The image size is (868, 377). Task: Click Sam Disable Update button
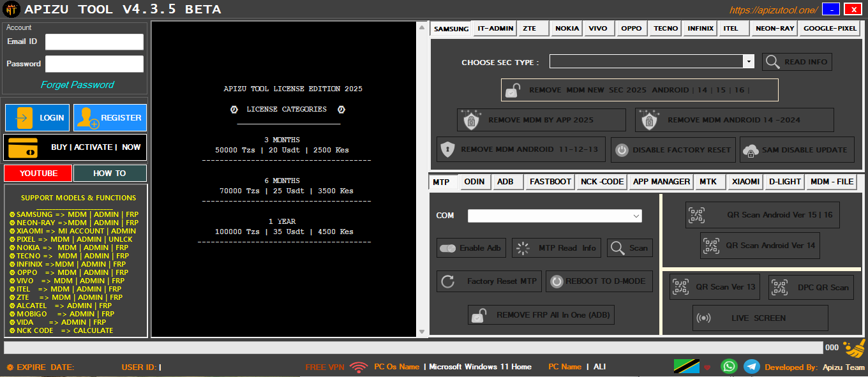(x=797, y=150)
